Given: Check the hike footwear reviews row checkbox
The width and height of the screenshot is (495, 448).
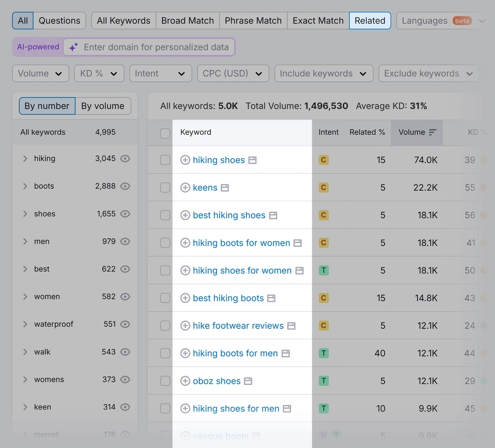Looking at the screenshot, I should (x=165, y=326).
